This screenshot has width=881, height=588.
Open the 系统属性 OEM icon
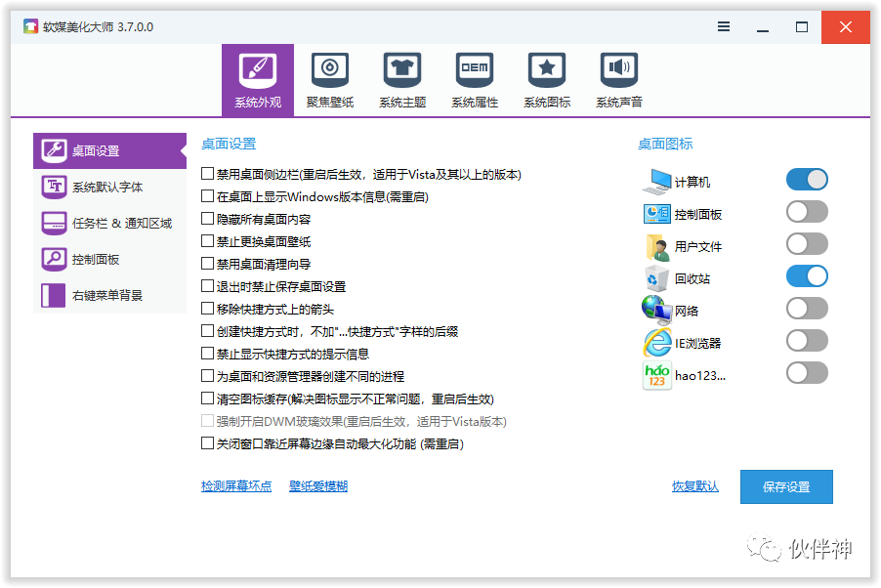[475, 70]
